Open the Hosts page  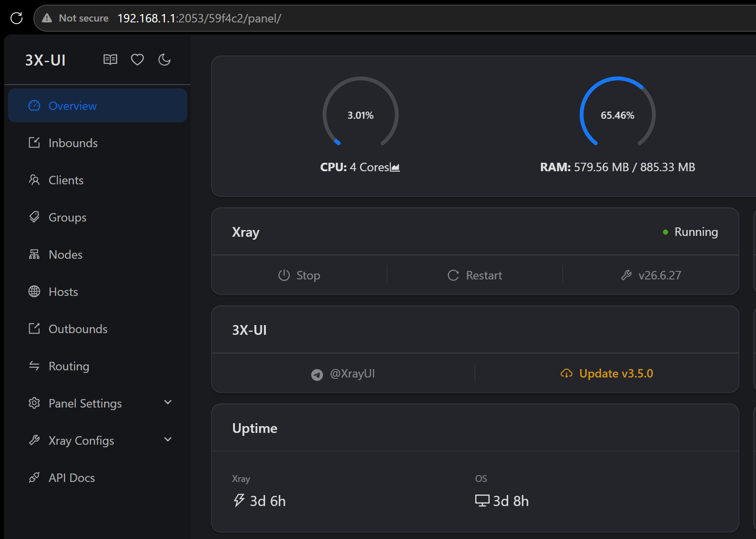(x=98, y=292)
